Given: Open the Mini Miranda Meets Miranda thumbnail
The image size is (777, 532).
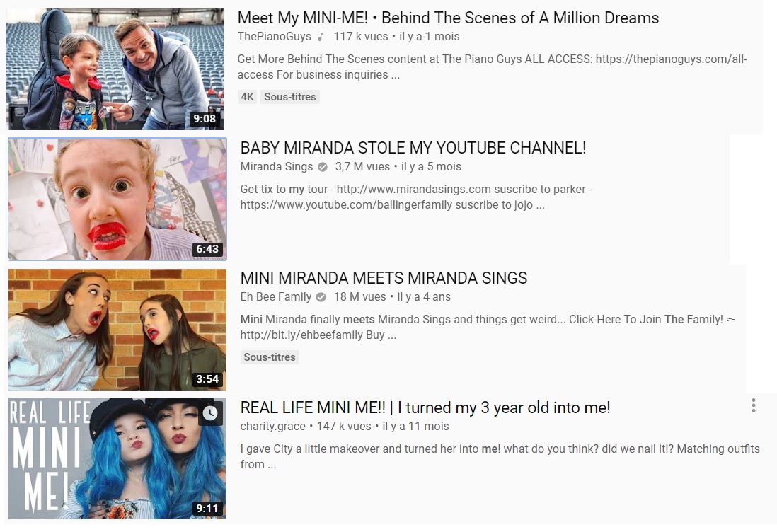Looking at the screenshot, I should point(117,330).
